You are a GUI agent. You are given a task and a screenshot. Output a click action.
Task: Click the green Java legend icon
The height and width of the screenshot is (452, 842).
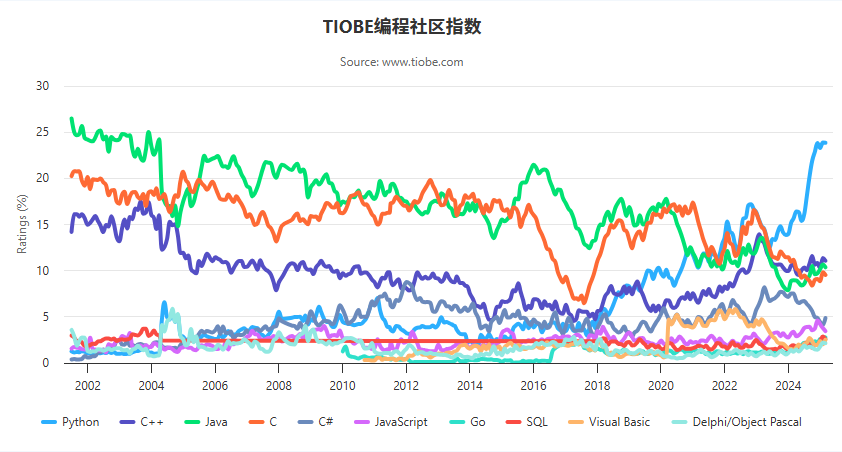194,422
